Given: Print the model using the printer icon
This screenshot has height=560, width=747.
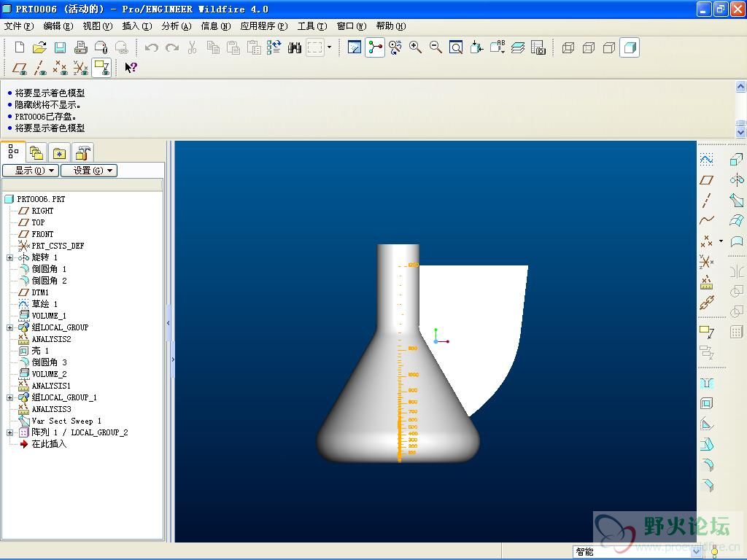Looking at the screenshot, I should pyautogui.click(x=80, y=47).
